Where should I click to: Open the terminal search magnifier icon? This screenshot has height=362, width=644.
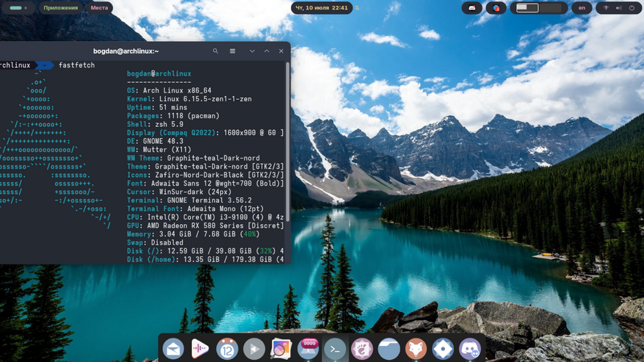[x=215, y=51]
